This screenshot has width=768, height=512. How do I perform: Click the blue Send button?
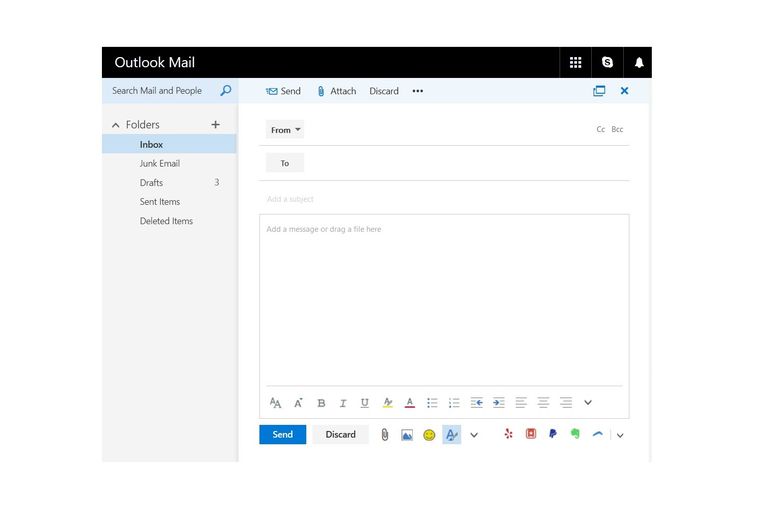[x=283, y=435]
